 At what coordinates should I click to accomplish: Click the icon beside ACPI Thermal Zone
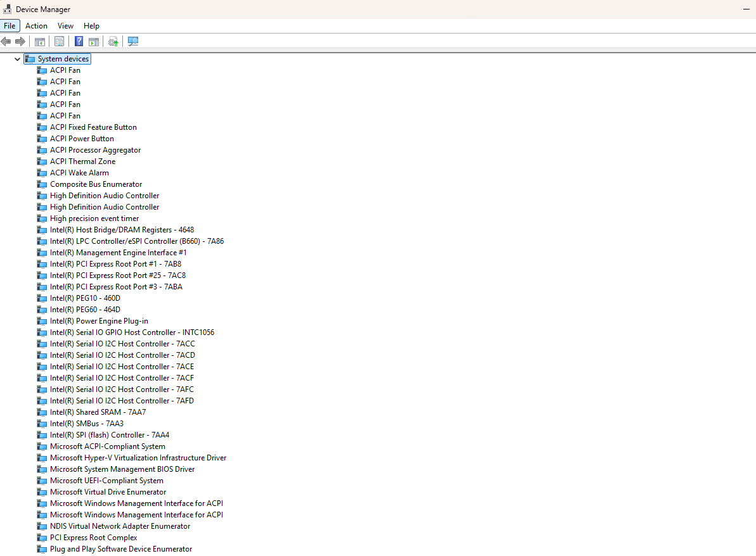click(x=42, y=161)
